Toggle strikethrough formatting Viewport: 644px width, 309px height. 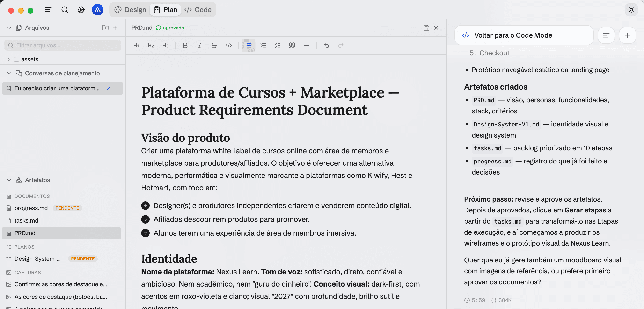coord(214,45)
